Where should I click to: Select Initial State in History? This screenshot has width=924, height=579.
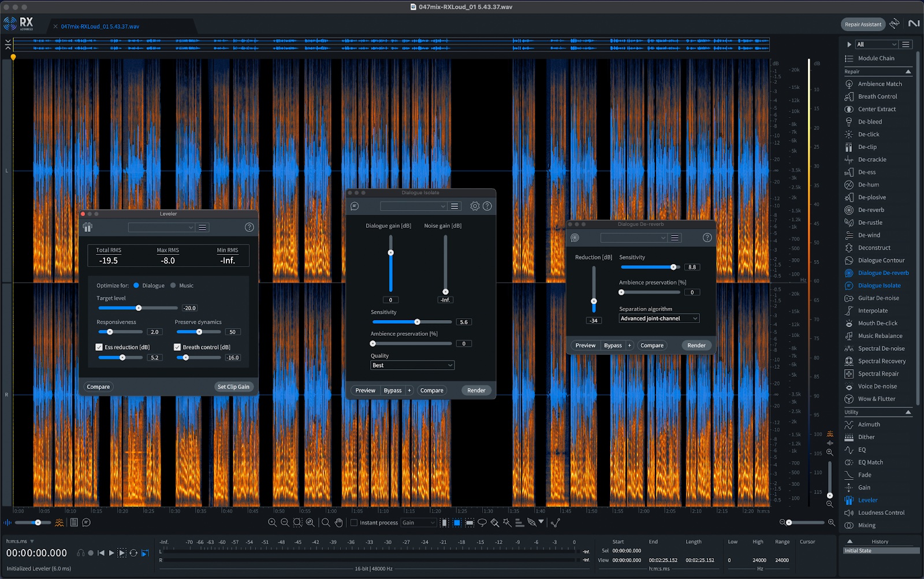point(881,551)
